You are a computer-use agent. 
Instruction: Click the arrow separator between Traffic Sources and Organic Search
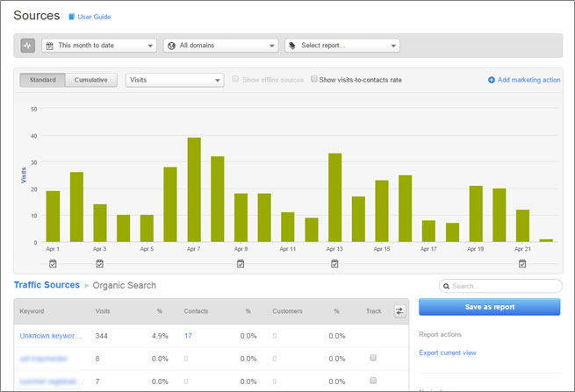(87, 285)
